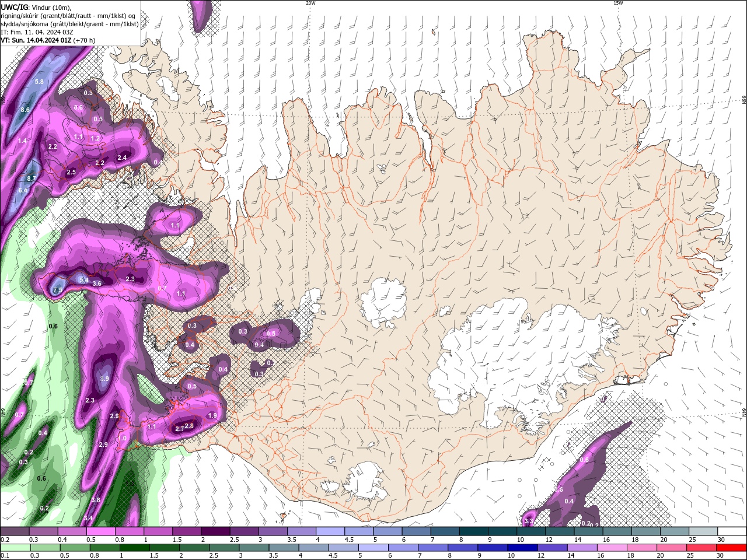Click the '20W' longitude label at the top

click(x=310, y=3)
